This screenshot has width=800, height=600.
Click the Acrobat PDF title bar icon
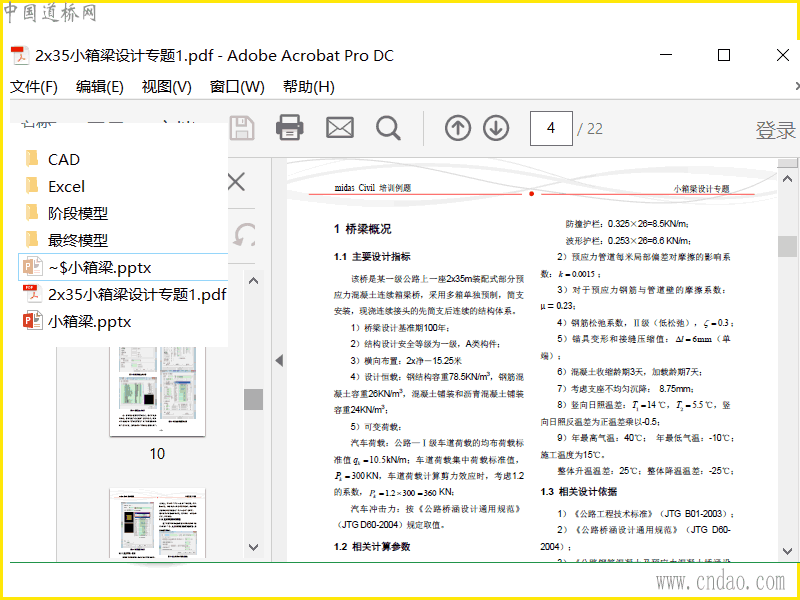point(20,56)
